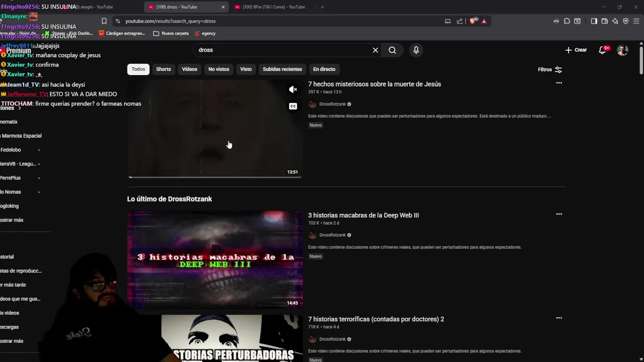Click the masked-face extension icon
The height and width of the screenshot is (362, 644).
pyautogui.click(x=556, y=21)
